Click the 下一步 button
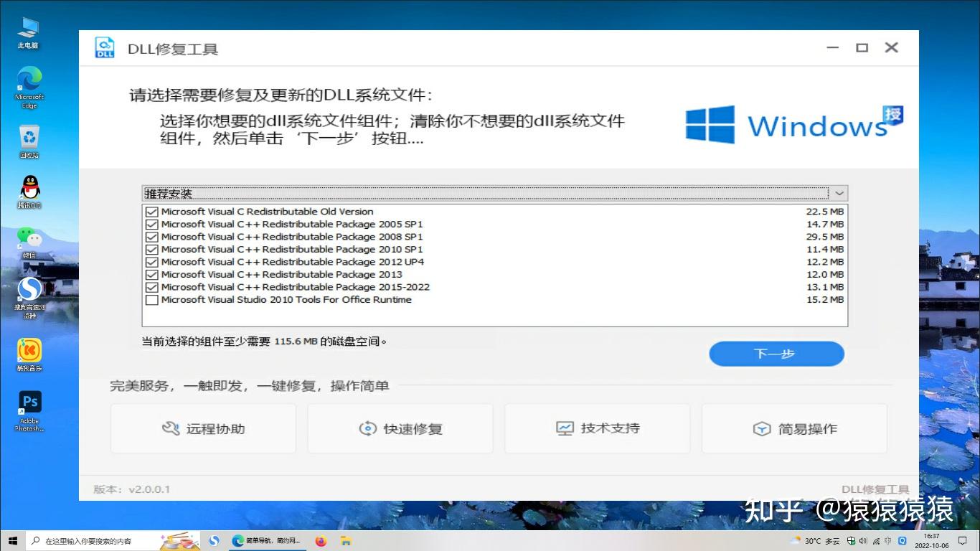Image resolution: width=980 pixels, height=551 pixels. click(x=776, y=354)
